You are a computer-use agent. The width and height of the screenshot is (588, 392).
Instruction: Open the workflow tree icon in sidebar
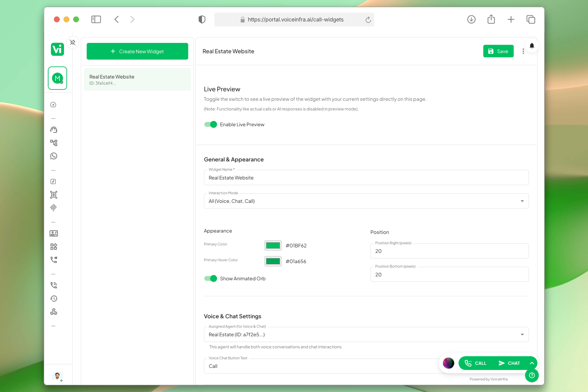pyautogui.click(x=54, y=143)
